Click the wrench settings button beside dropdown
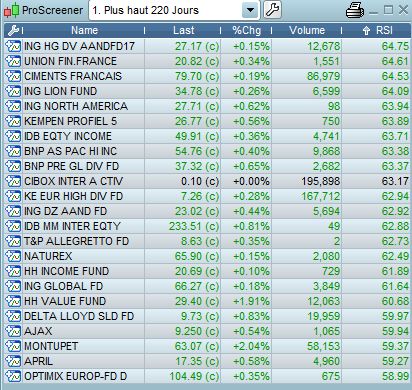 click(x=273, y=10)
